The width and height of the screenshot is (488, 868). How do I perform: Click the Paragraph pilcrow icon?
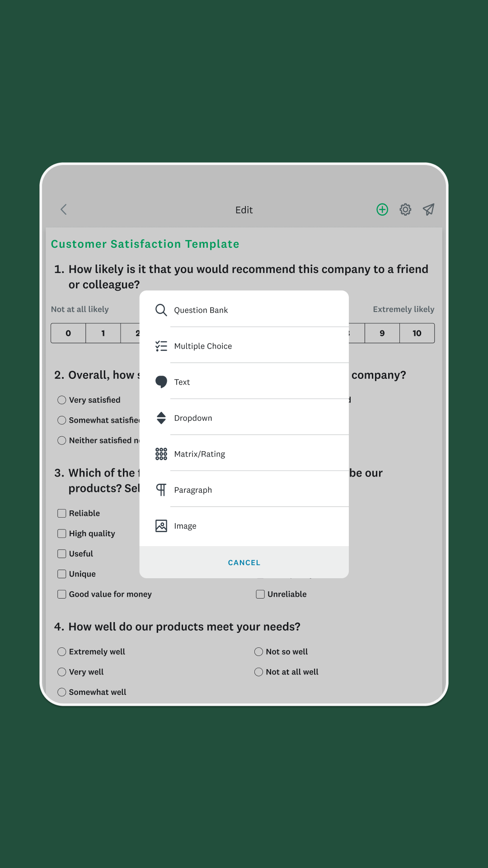161,490
